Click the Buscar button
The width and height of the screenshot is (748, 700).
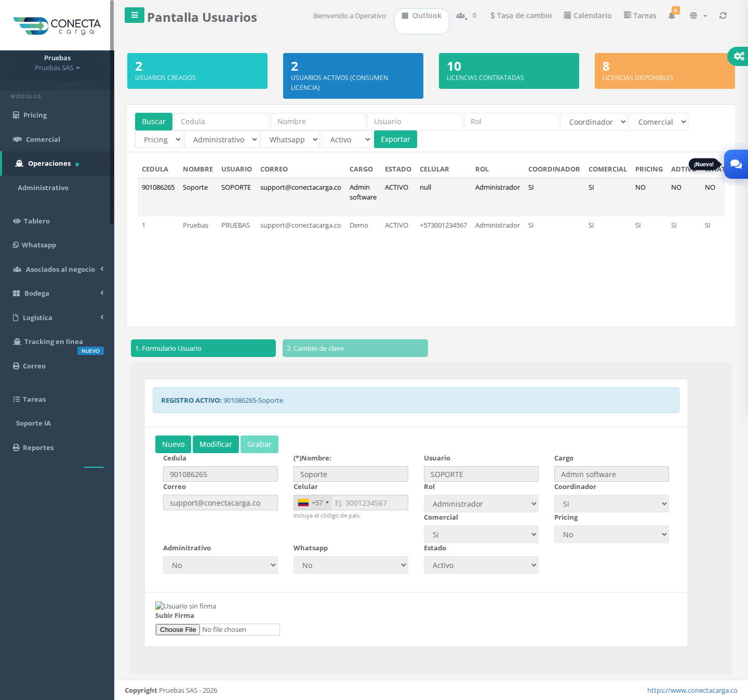[x=154, y=122]
